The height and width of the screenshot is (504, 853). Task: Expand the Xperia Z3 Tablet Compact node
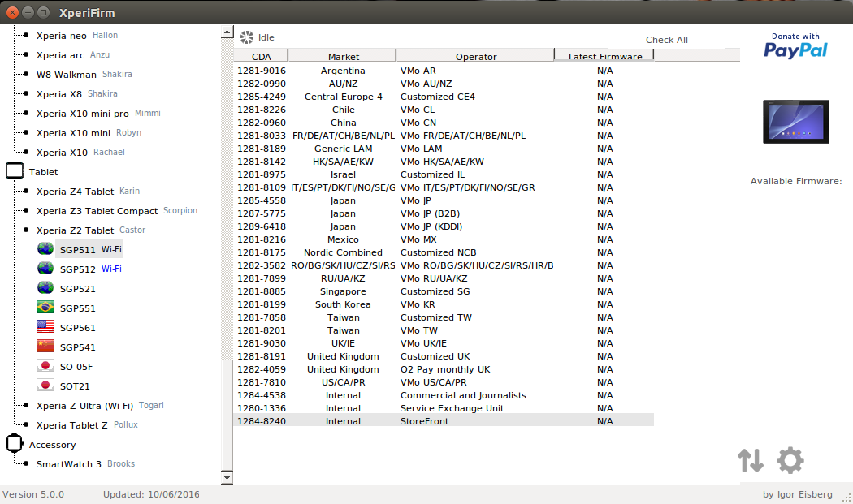pyautogui.click(x=25, y=210)
